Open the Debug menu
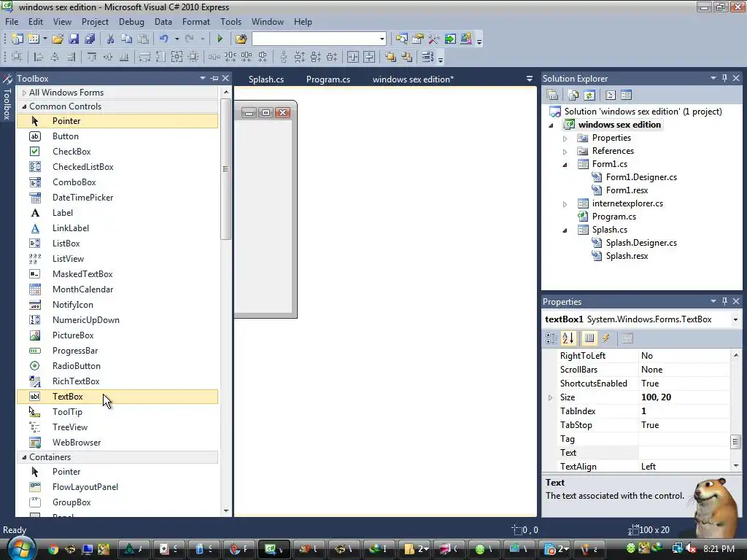The height and width of the screenshot is (560, 747). [x=131, y=22]
